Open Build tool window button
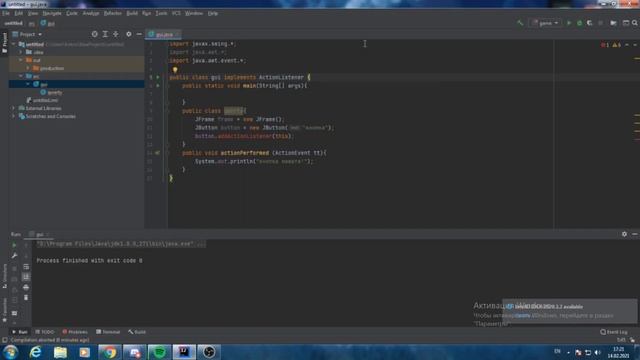This screenshot has height=360, width=640. coord(137,332)
